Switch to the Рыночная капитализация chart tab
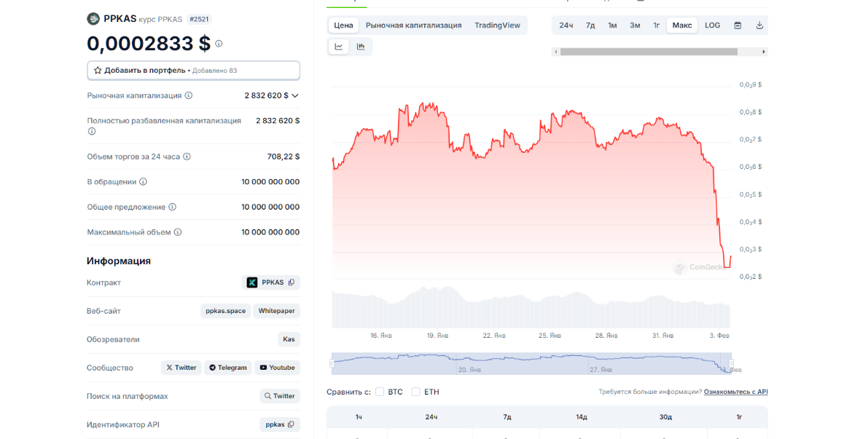 tap(413, 25)
